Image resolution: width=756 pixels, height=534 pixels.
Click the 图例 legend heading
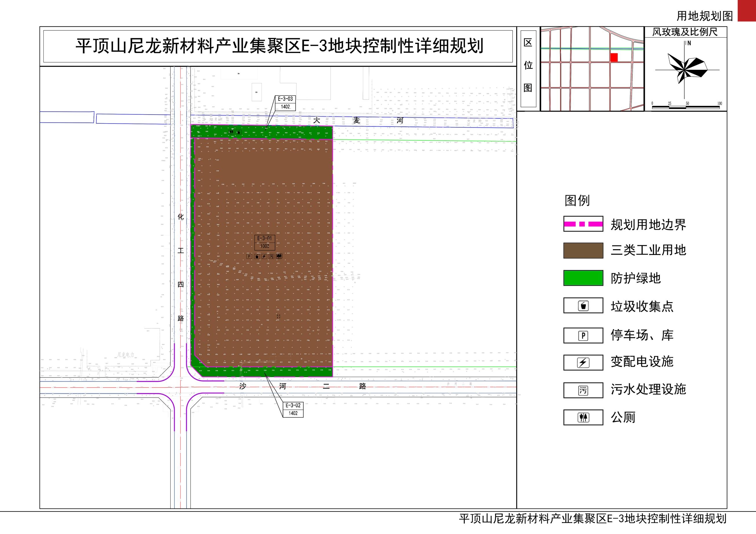[x=577, y=200]
